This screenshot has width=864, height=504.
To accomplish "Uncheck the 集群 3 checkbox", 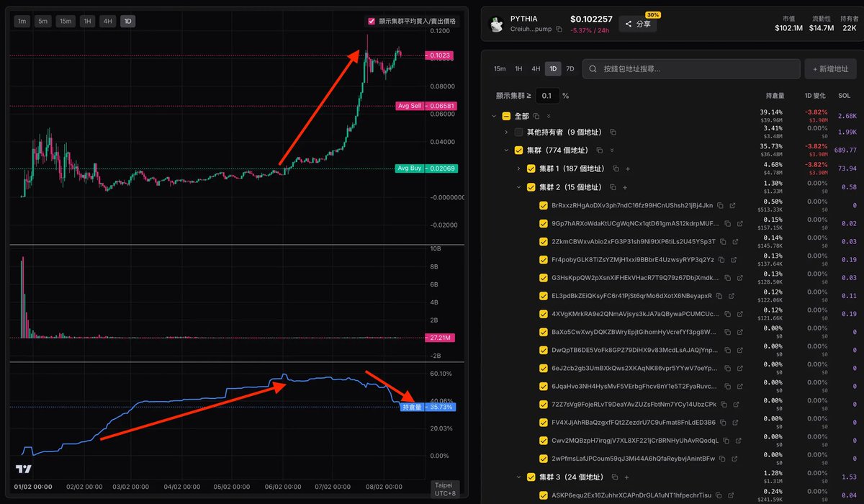I will (x=531, y=477).
